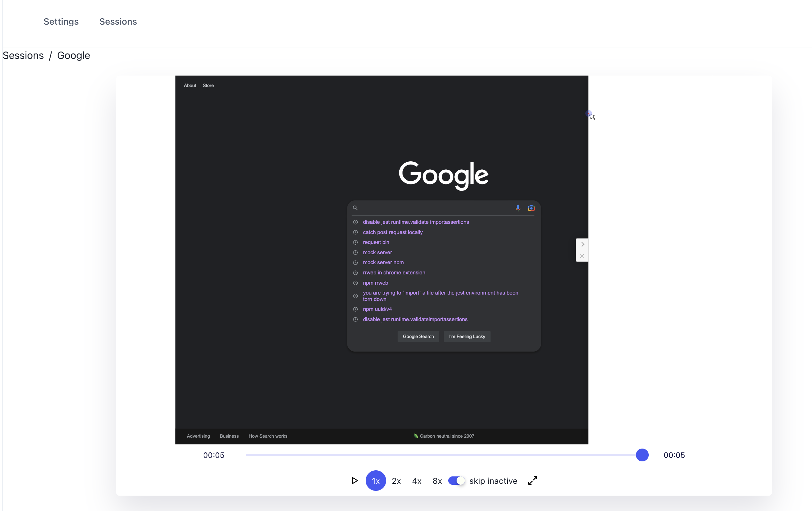
Task: Click the clock icon beside 'mock server' suggestion
Action: 355,252
